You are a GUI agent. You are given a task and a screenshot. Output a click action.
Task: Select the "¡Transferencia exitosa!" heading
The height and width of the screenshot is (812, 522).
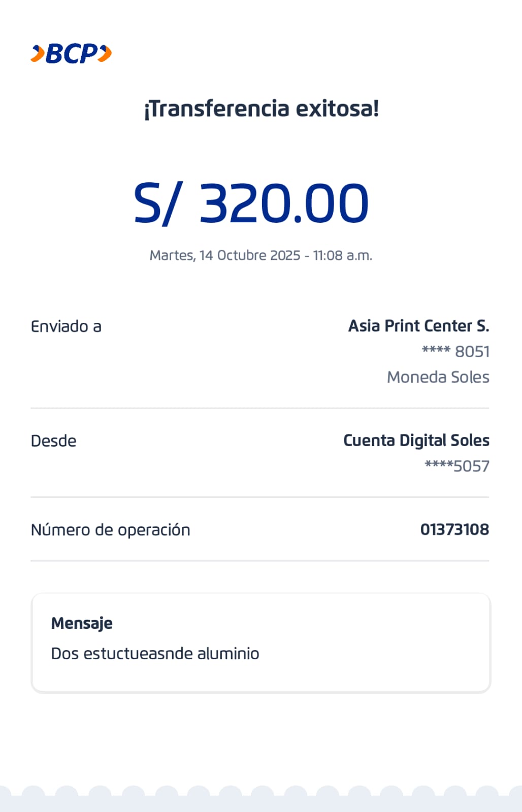click(x=262, y=109)
